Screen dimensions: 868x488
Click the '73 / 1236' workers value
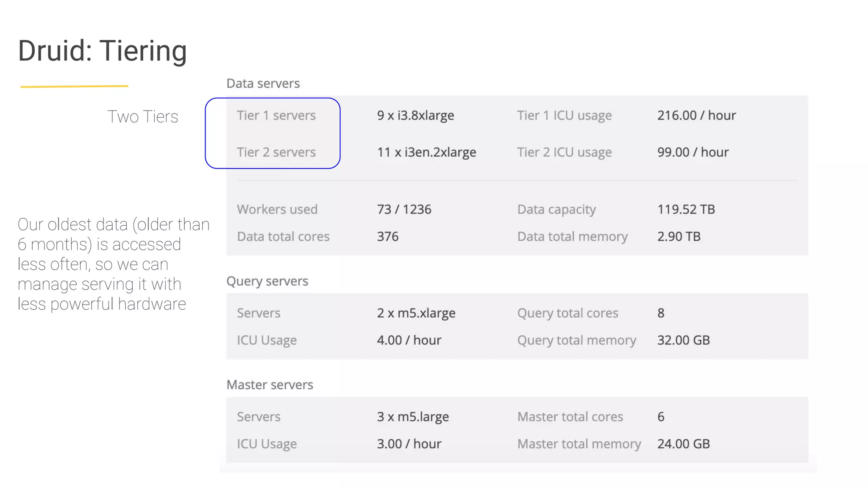coord(404,209)
